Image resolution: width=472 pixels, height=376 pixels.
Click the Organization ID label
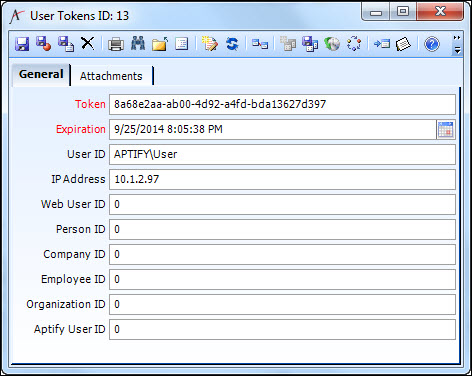click(x=66, y=304)
